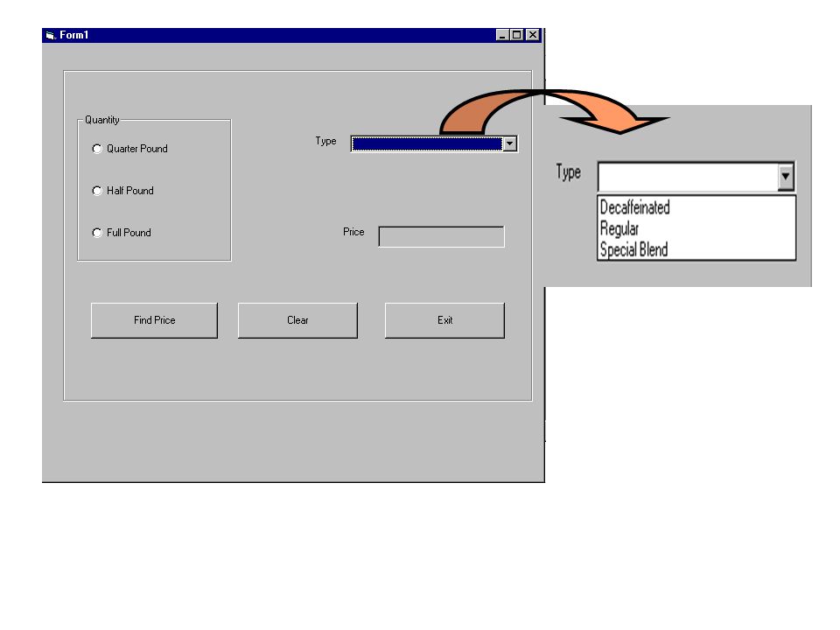
Task: Select Decaffeinated from the expanded Type list
Action: [x=696, y=207]
